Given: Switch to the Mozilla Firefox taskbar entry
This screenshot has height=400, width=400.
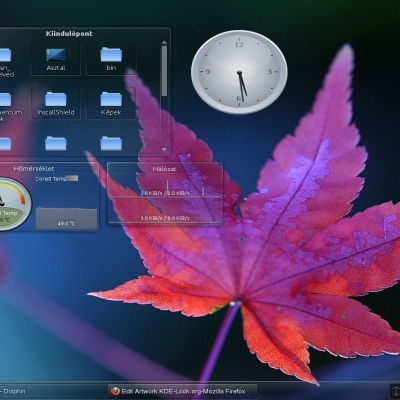Looking at the screenshot, I should pos(183,391).
